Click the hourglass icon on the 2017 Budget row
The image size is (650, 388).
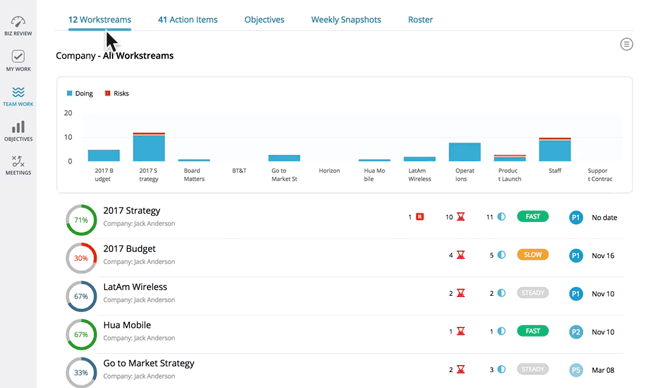[x=461, y=255]
